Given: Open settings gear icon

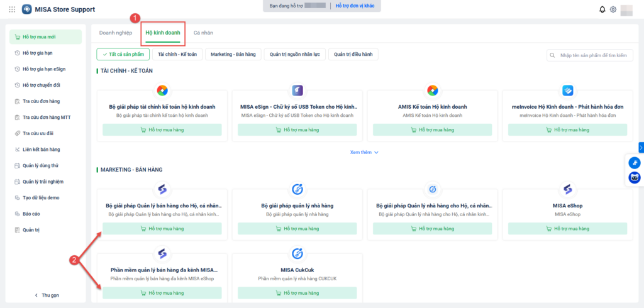Looking at the screenshot, I should pyautogui.click(x=613, y=9).
